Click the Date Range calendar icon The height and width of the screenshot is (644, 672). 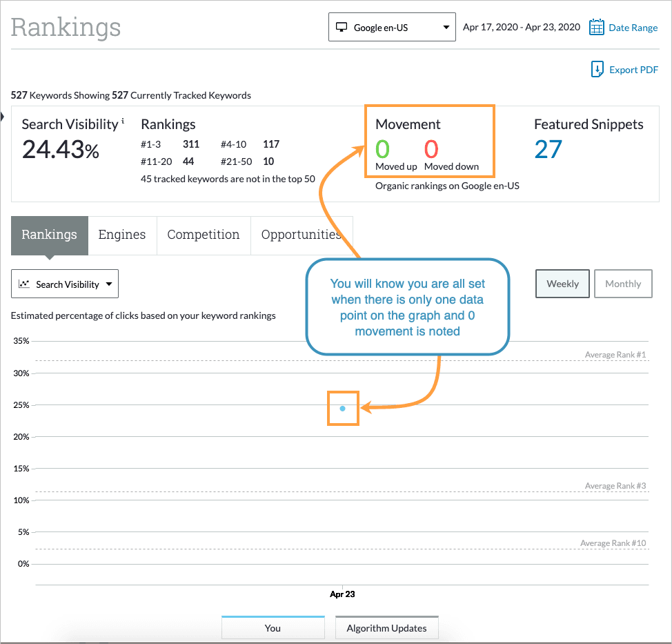click(x=597, y=28)
